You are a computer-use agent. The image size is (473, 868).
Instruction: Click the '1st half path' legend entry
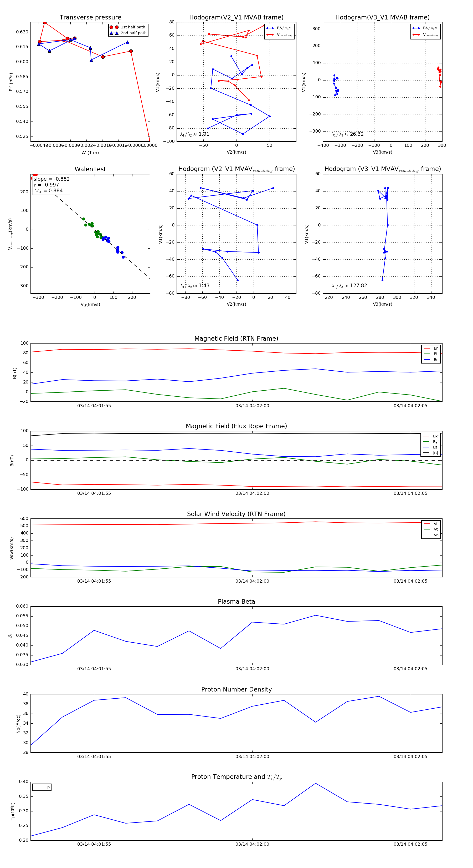(128, 27)
